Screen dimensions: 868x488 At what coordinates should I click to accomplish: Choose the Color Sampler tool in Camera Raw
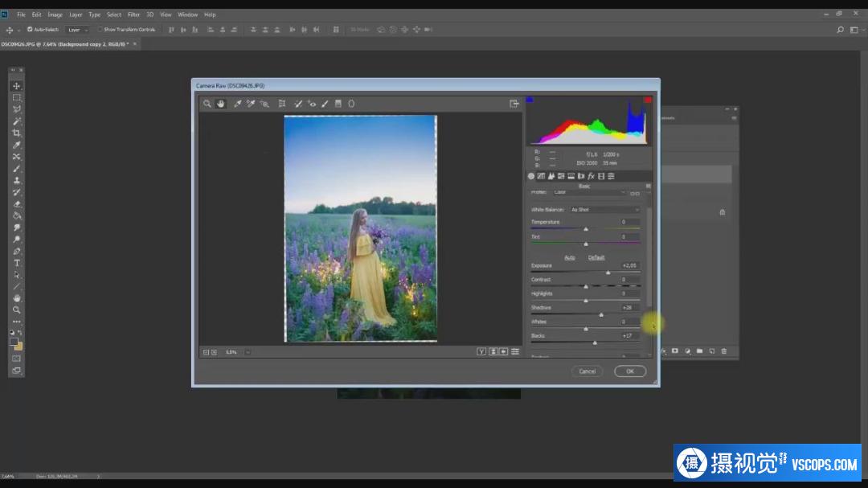coord(251,104)
